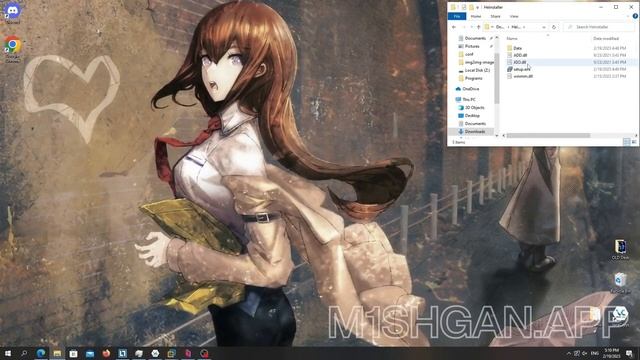Open Documents pinned in Quick access
The height and width of the screenshot is (360, 640).
[475, 38]
